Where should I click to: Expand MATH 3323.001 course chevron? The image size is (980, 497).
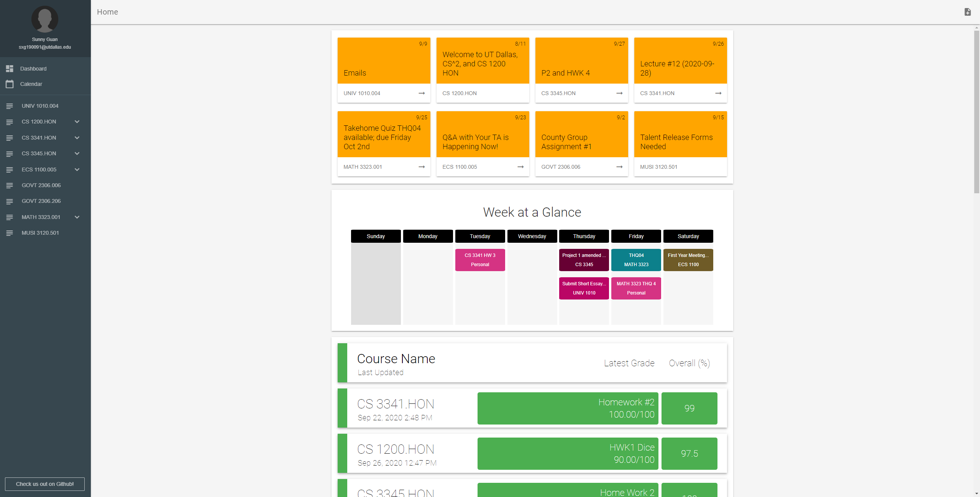pyautogui.click(x=77, y=217)
